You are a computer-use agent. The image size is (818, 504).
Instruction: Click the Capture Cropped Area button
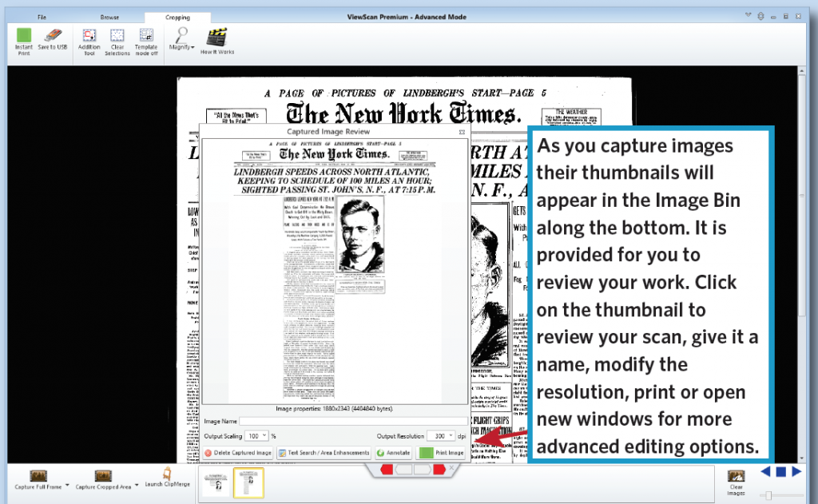point(103,479)
